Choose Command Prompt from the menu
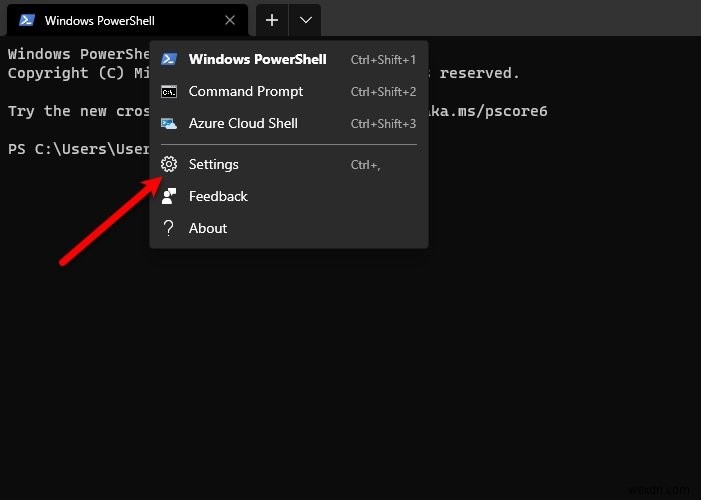Viewport: 701px width, 500px height. click(x=289, y=91)
